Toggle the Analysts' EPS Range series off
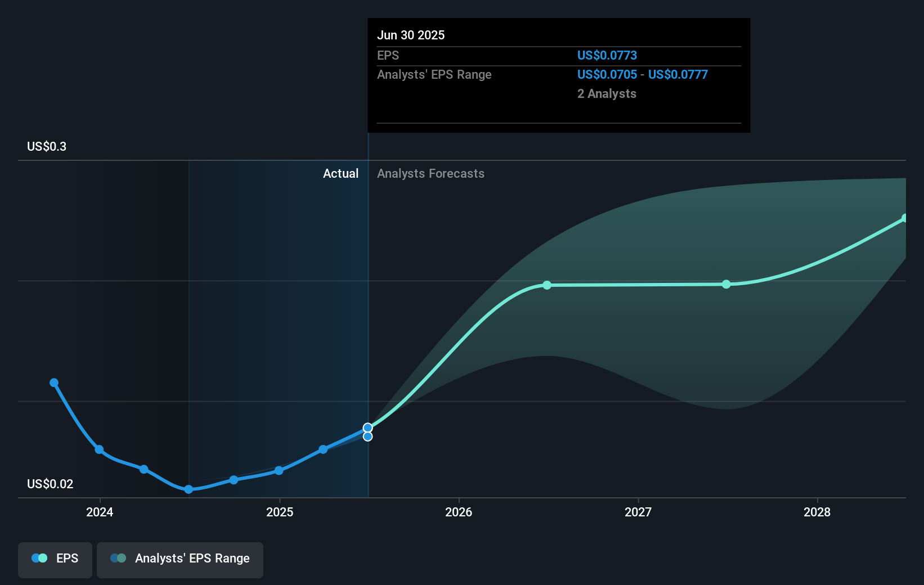The image size is (924, 585). (x=180, y=559)
